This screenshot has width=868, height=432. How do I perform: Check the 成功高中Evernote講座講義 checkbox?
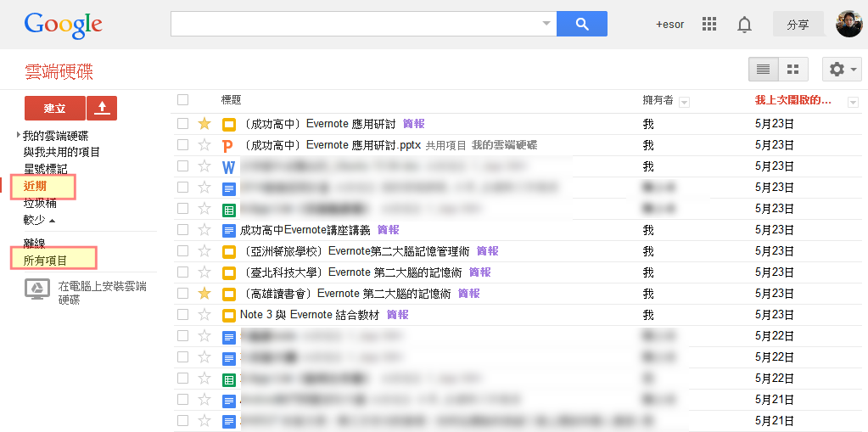tap(182, 229)
